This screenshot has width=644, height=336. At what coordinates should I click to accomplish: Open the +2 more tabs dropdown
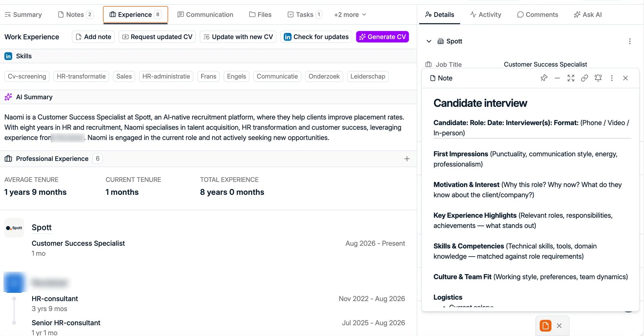tap(350, 15)
